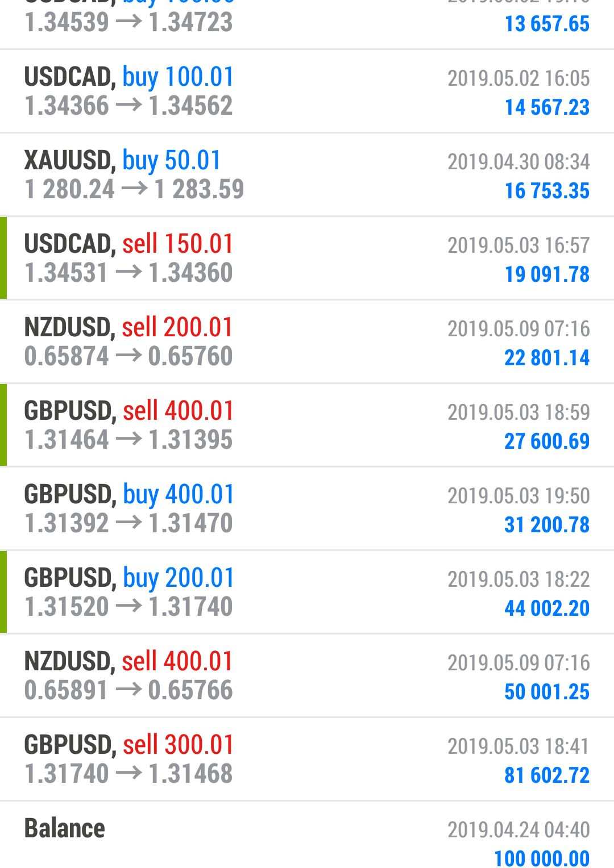Click the 13 657.65 profit at top
This screenshot has width=614, height=868.
[547, 24]
